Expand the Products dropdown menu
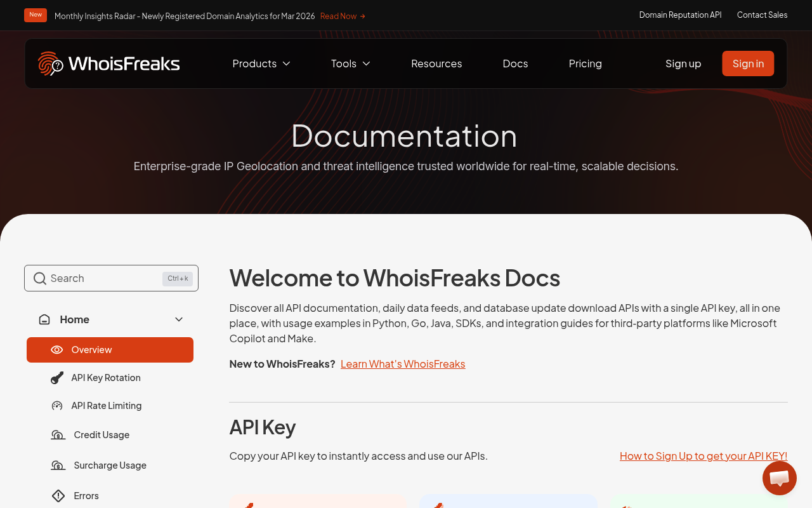This screenshot has height=508, width=812. 261,63
